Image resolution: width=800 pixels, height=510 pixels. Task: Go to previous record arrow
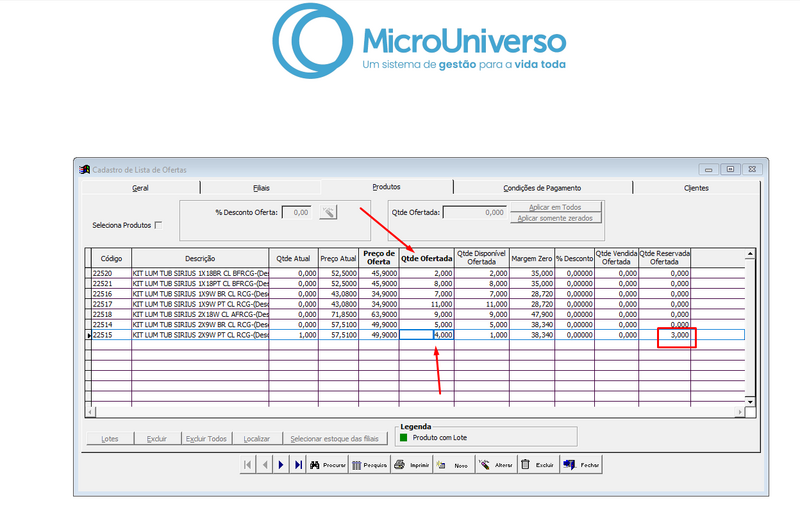tap(265, 465)
